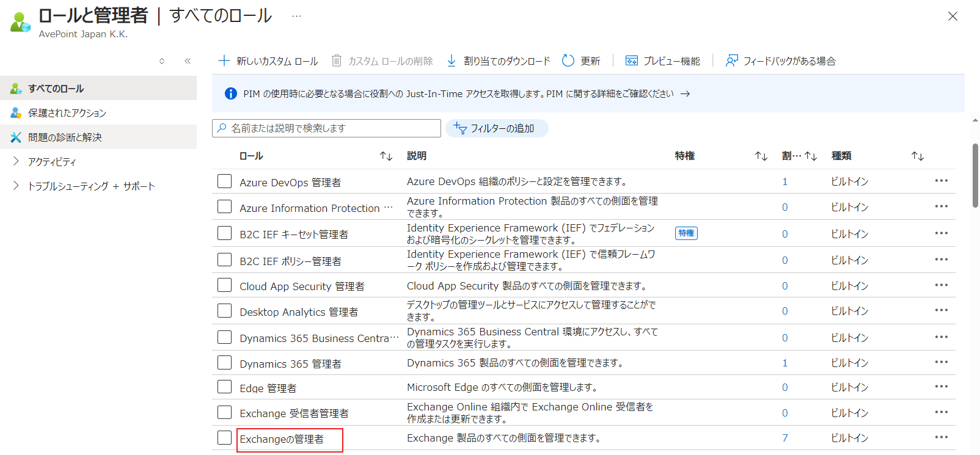Screen dimensions: 980x455
Task: Open row actions for Desktop Analytics 管理者
Action: point(942,310)
